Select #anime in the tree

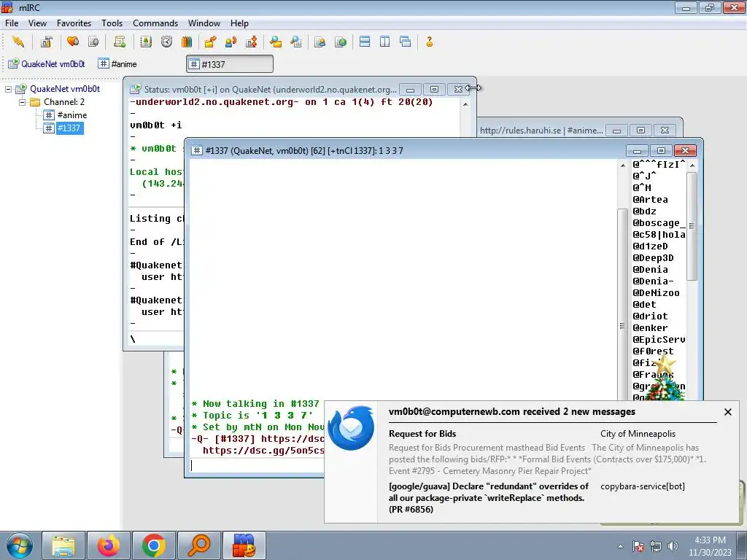tap(72, 114)
